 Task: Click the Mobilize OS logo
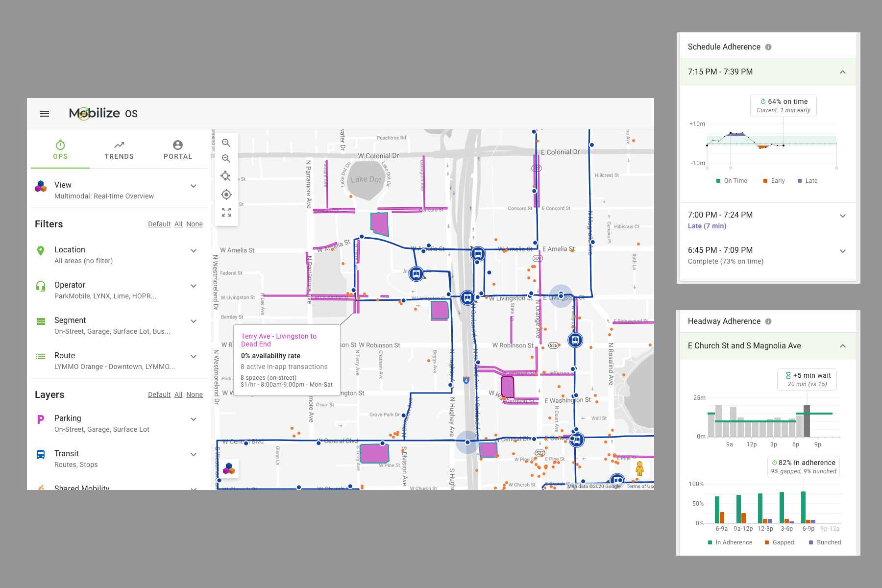click(x=103, y=113)
